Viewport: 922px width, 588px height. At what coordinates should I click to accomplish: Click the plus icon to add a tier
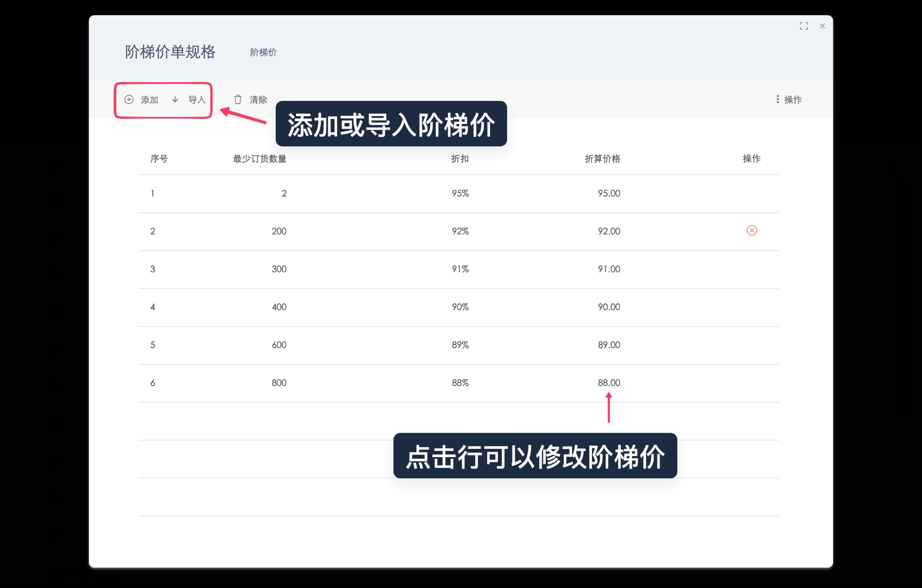(x=130, y=100)
